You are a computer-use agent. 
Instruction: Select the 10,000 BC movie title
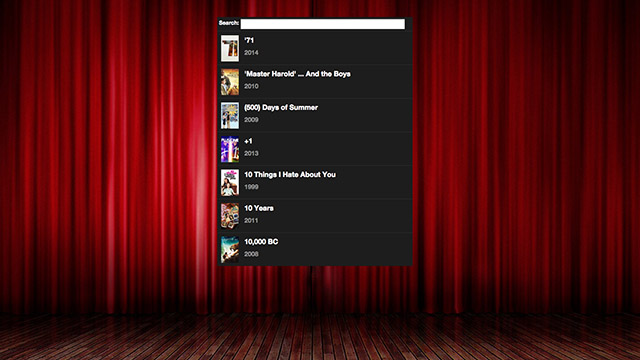[x=261, y=242]
